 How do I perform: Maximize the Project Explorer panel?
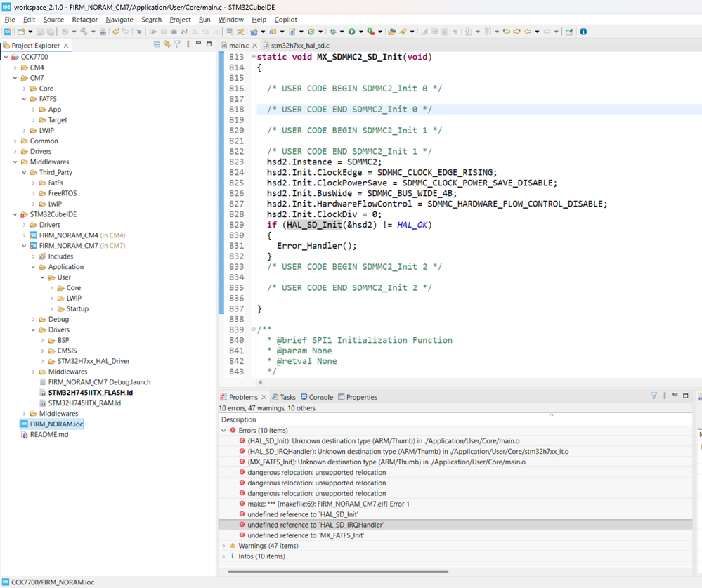tap(209, 44)
